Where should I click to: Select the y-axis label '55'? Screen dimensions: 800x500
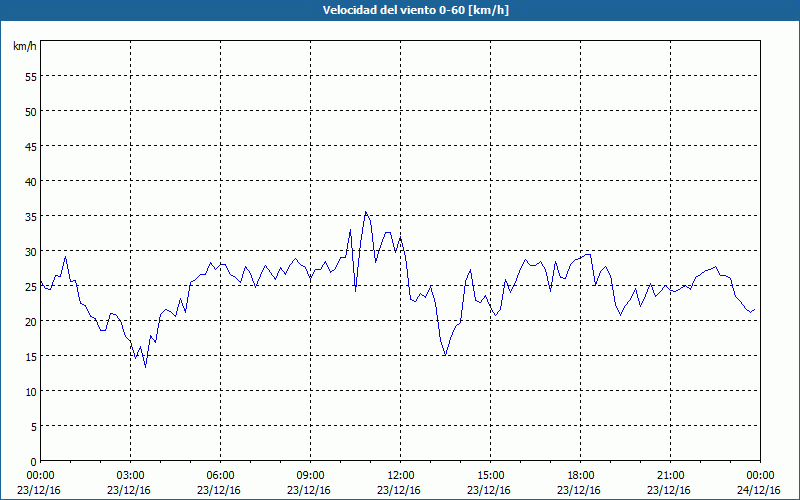31,77
